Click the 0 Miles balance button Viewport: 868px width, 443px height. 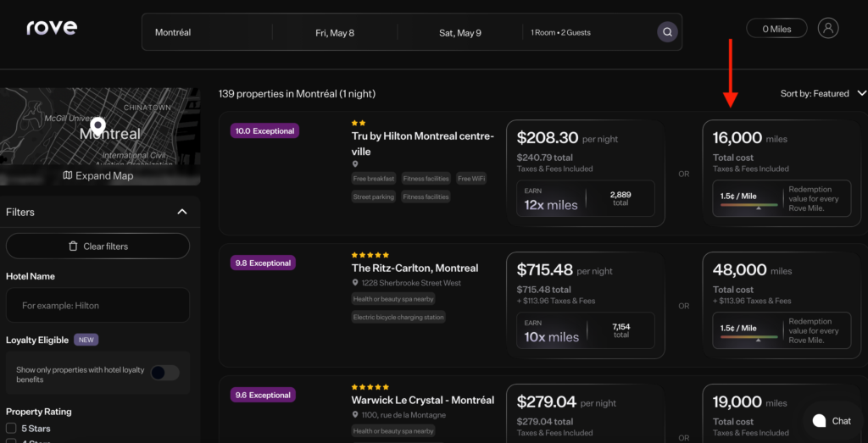tap(776, 29)
